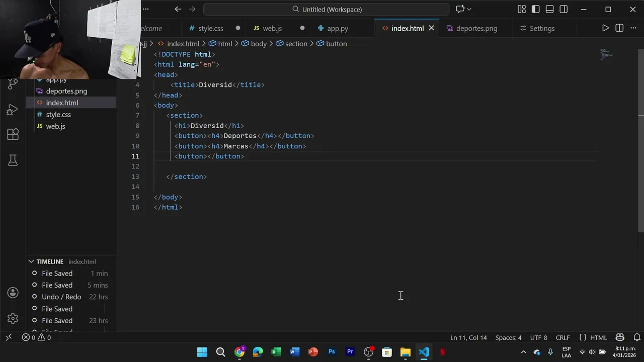Open Excel from the taskbar

(x=276, y=352)
